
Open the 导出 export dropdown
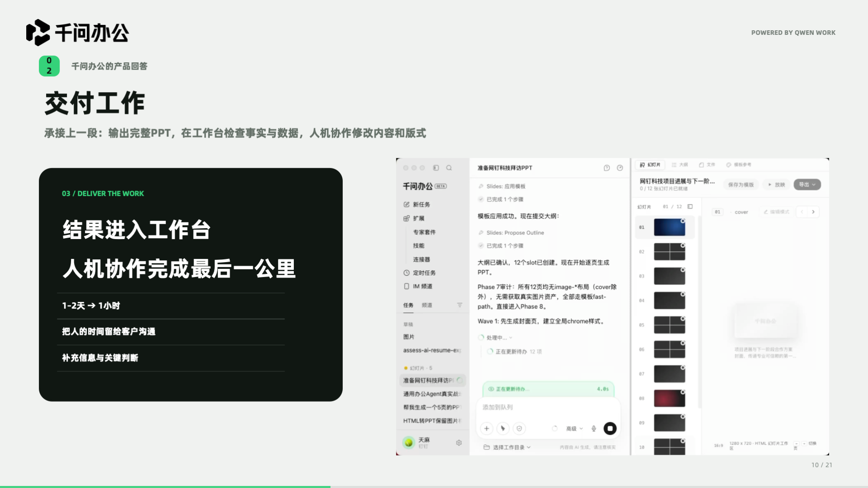[x=807, y=184]
